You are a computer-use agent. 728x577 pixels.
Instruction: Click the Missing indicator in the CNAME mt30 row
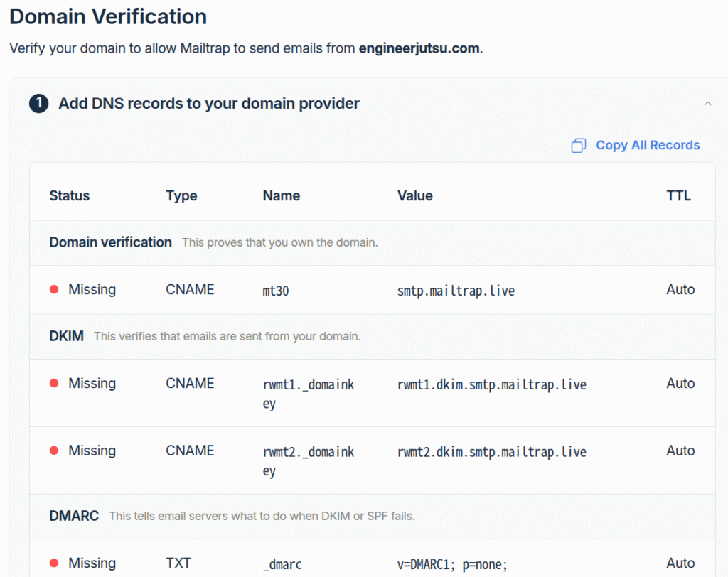click(x=92, y=289)
